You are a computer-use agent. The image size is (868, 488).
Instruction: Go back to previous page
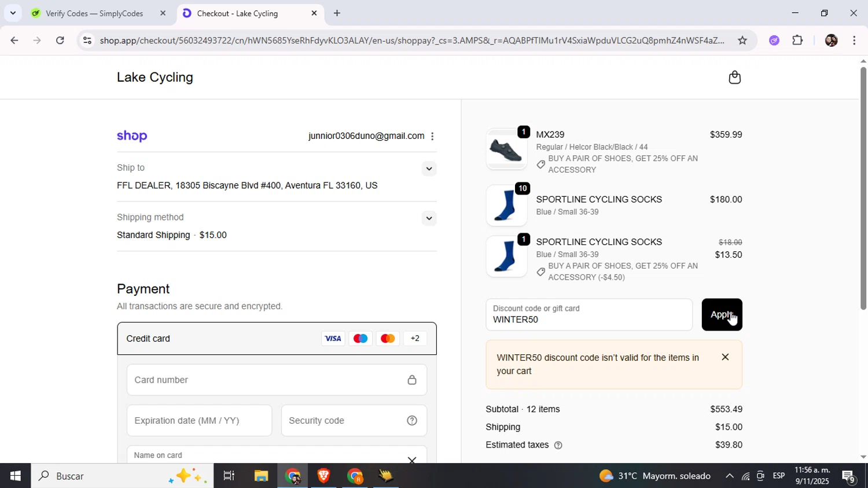coord(14,41)
